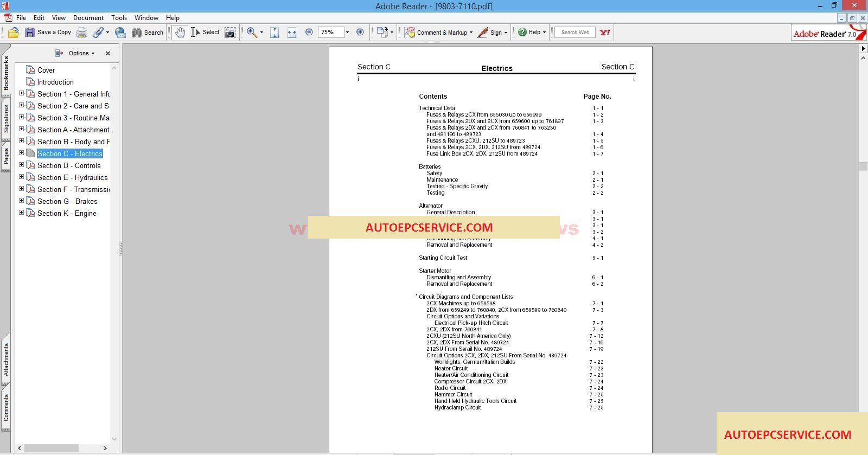
Task: Click the document vertical scrollbar thumb
Action: [863, 166]
